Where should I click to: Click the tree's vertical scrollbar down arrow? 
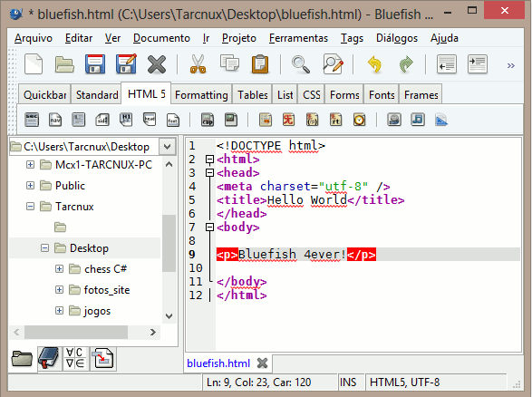pyautogui.click(x=169, y=316)
